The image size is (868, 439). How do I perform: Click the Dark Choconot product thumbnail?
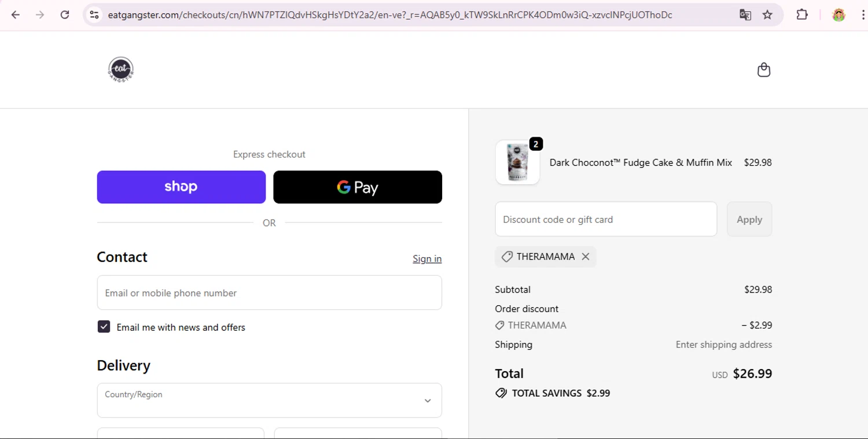click(x=518, y=162)
